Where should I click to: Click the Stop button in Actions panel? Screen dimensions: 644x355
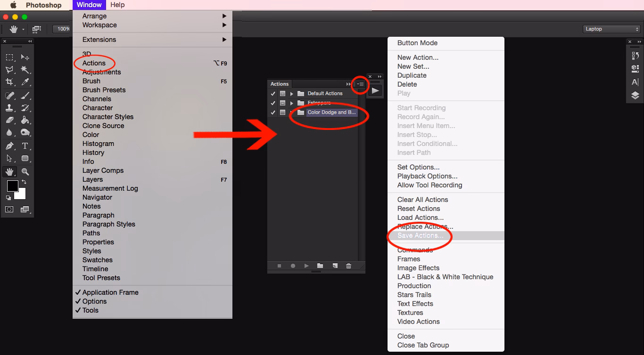pos(279,266)
